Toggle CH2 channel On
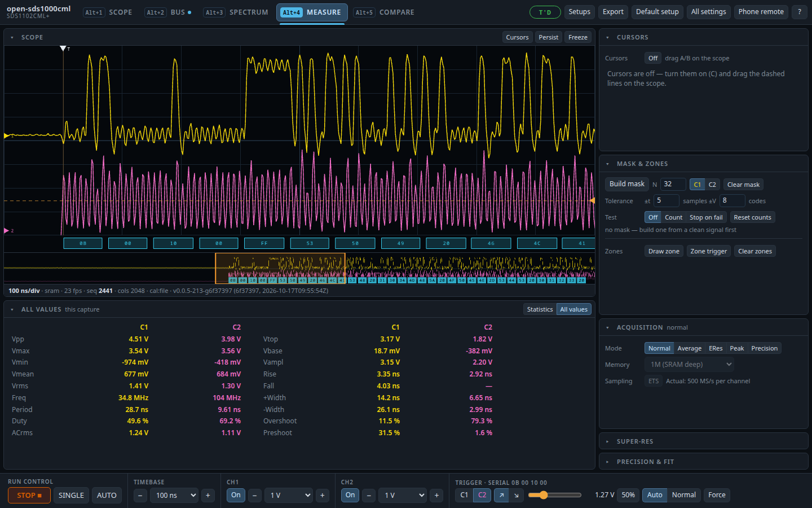This screenshot has height=508, width=812. coord(350,495)
